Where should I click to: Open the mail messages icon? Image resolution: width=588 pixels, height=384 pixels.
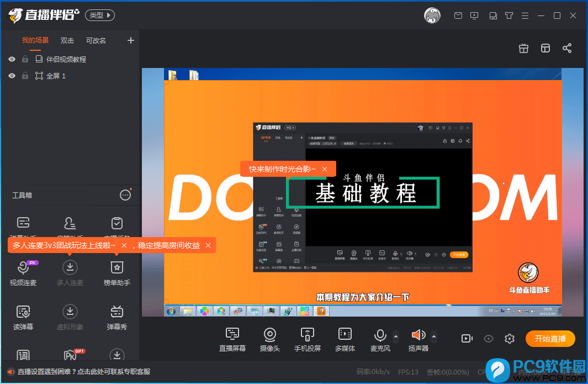tap(458, 15)
